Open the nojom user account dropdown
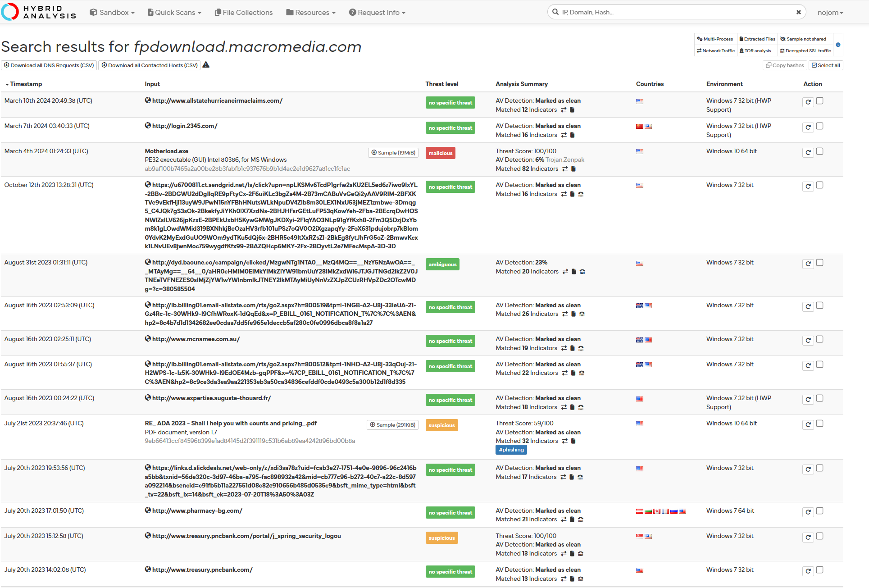The height and width of the screenshot is (588, 869). tap(830, 13)
